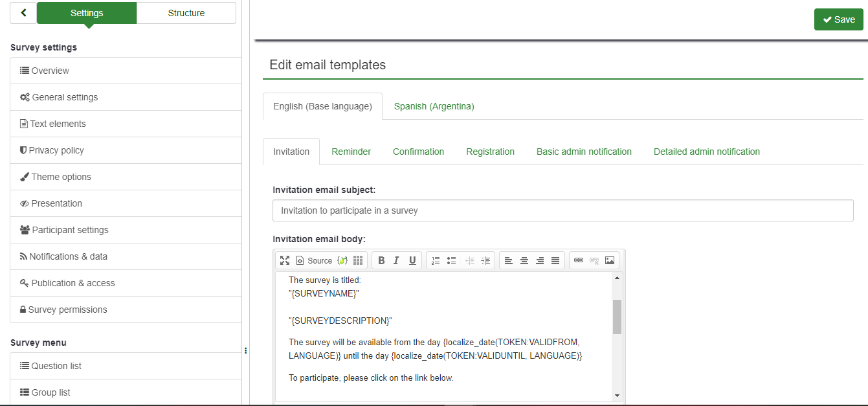Open Participant settings in sidebar
868x406 pixels.
(70, 230)
